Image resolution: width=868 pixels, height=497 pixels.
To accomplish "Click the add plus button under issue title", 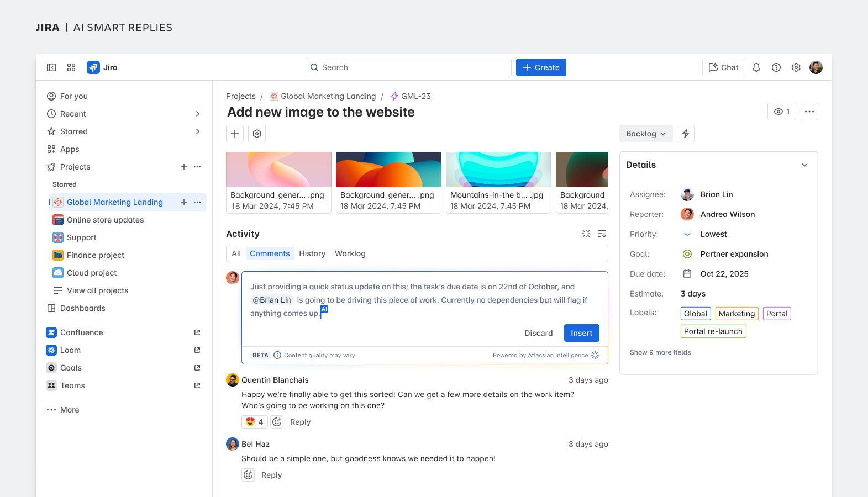I will [x=235, y=134].
